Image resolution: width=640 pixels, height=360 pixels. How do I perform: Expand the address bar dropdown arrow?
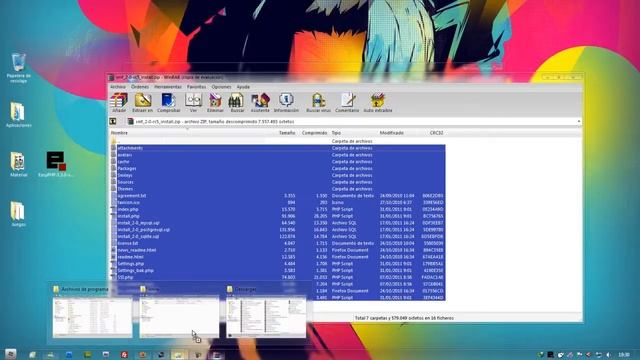click(578, 122)
